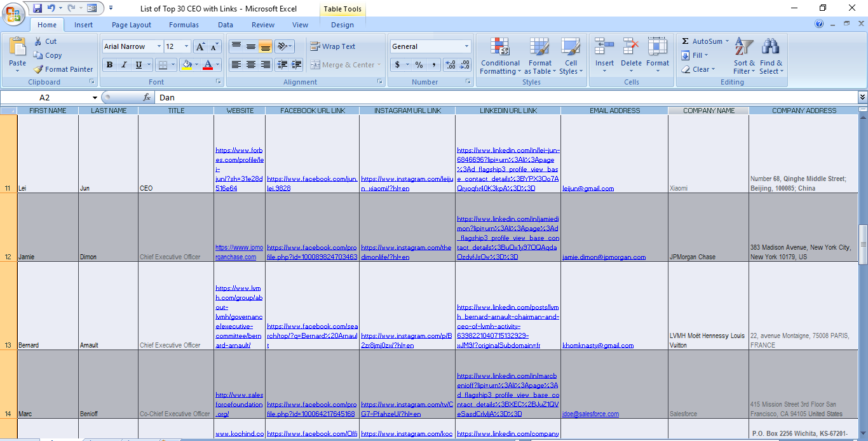Apply red font color swatch
Viewport: 868px width, 441px height.
[207, 65]
